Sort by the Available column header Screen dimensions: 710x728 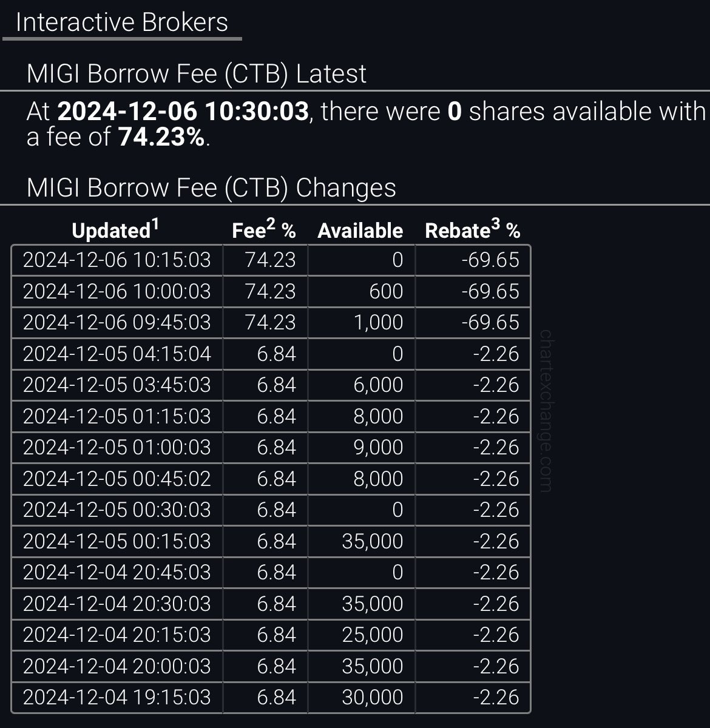click(360, 231)
